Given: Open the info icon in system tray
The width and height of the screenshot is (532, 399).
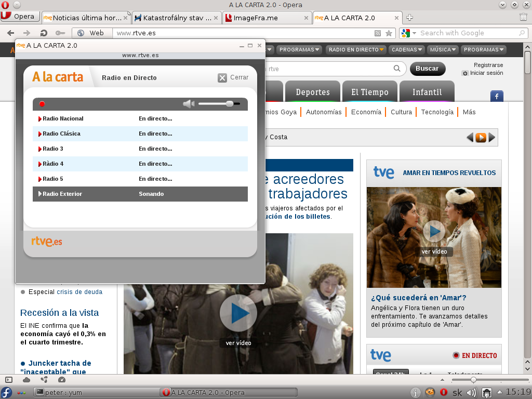Looking at the screenshot, I should tap(415, 393).
